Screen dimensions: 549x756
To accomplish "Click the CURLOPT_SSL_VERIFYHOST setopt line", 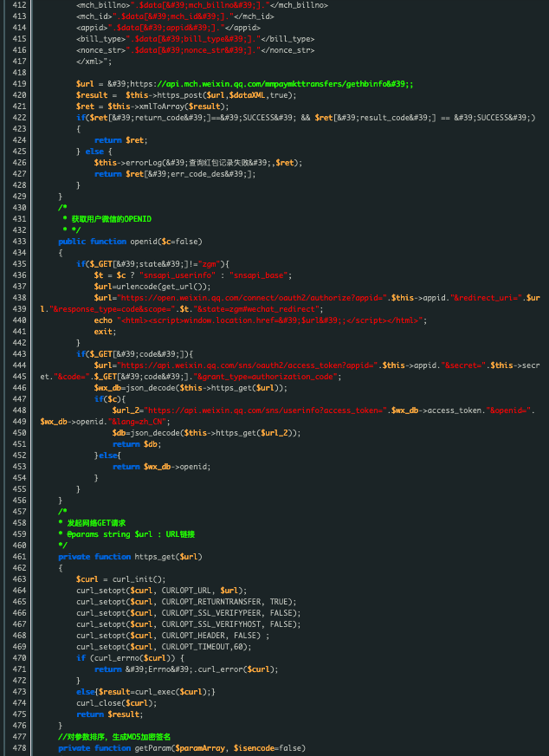I will tap(189, 624).
